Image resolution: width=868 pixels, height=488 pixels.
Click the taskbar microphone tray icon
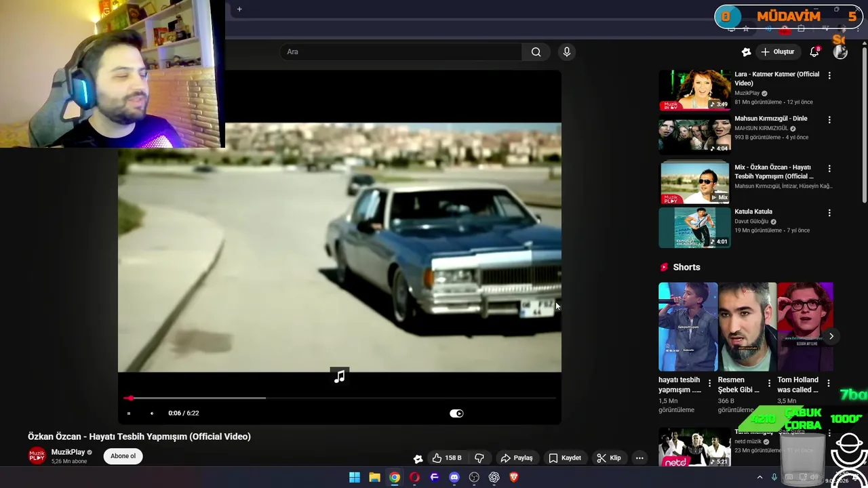774,477
